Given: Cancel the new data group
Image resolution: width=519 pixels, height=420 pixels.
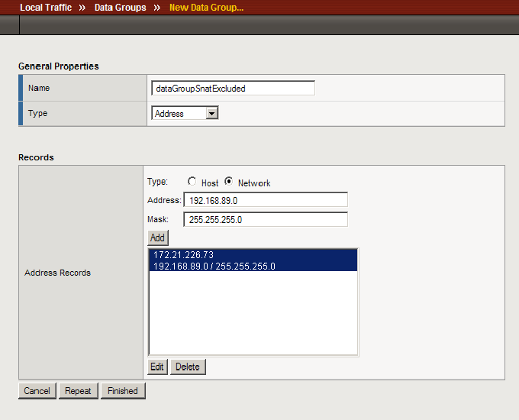Looking at the screenshot, I should 37,391.
